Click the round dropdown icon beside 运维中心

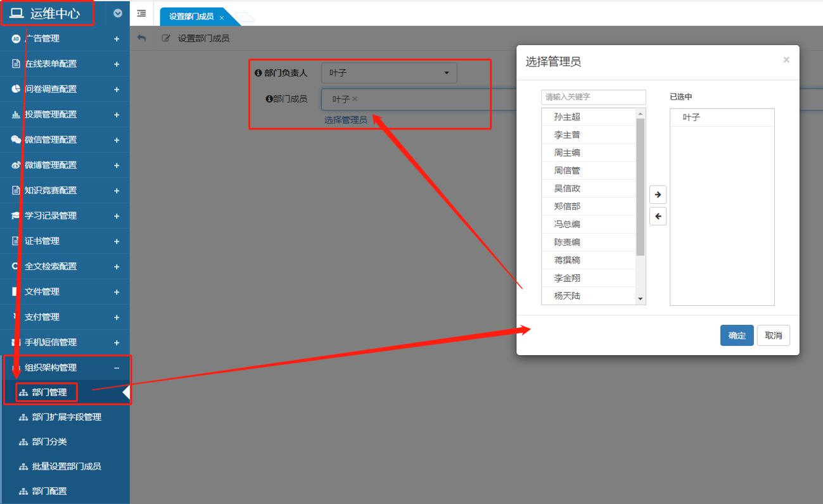117,13
